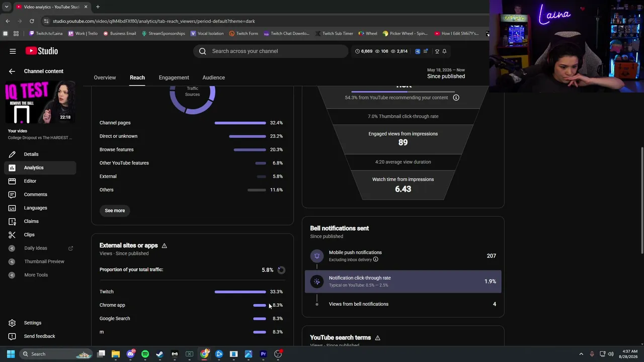644x362 pixels.
Task: Open the Clips scissors icon
Action: tap(12, 235)
